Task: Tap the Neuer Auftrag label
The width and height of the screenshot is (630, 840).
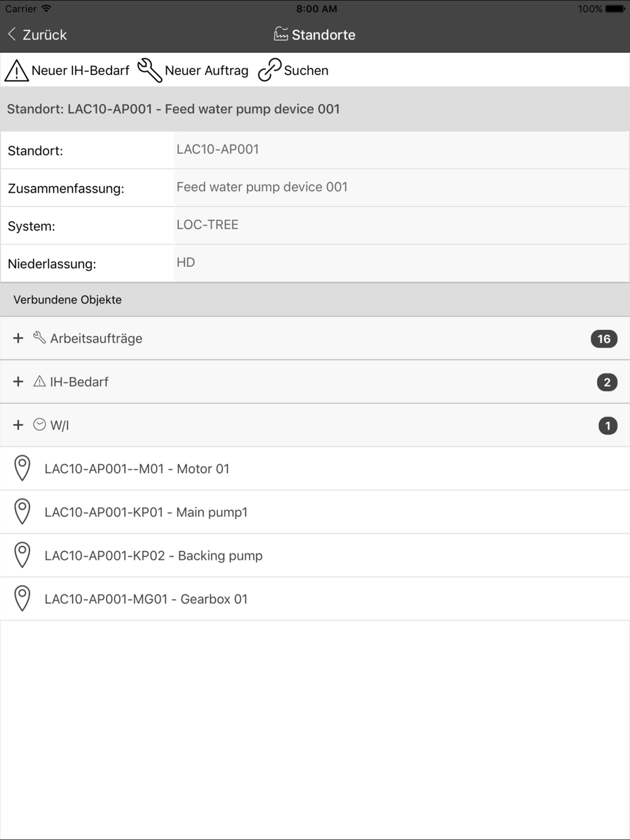Action: 207,71
